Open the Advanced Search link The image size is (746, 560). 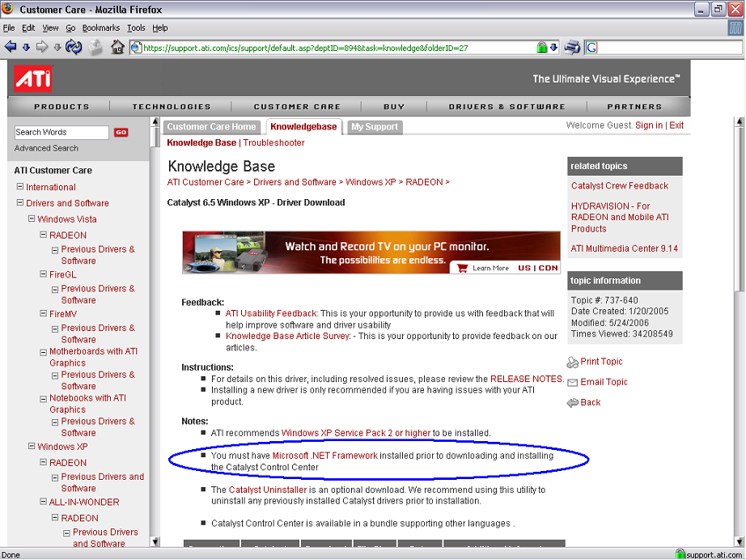(46, 148)
